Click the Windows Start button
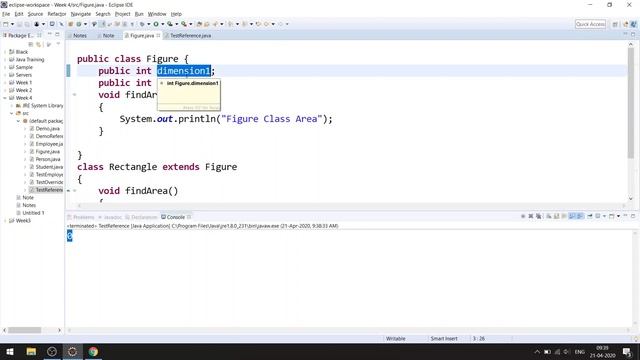 pos(10,351)
